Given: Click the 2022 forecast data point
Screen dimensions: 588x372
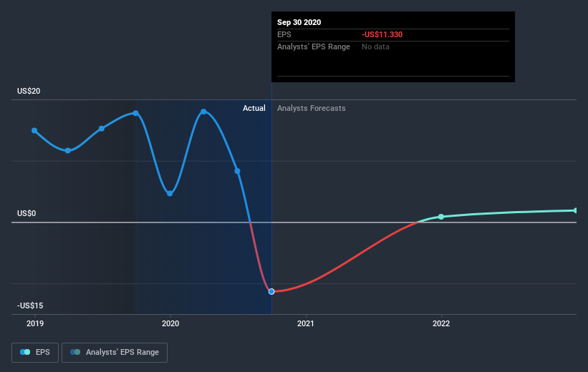Looking at the screenshot, I should [441, 217].
